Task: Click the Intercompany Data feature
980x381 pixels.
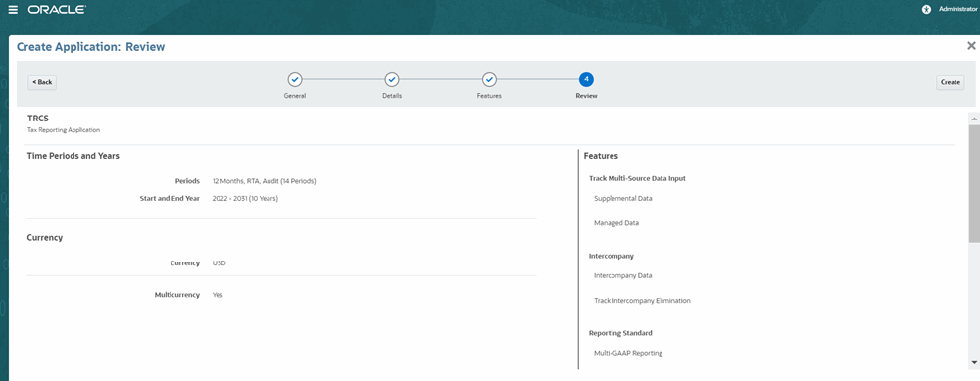Action: (623, 275)
